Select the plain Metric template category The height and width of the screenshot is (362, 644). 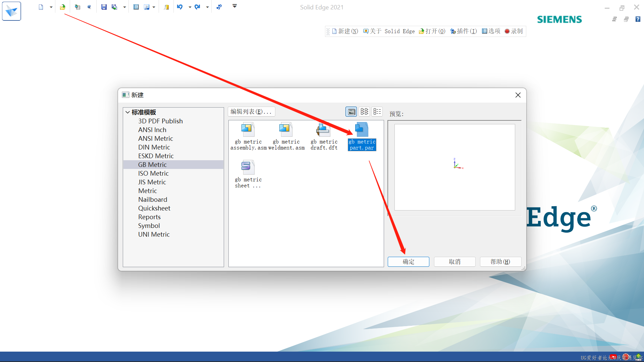pos(148,191)
